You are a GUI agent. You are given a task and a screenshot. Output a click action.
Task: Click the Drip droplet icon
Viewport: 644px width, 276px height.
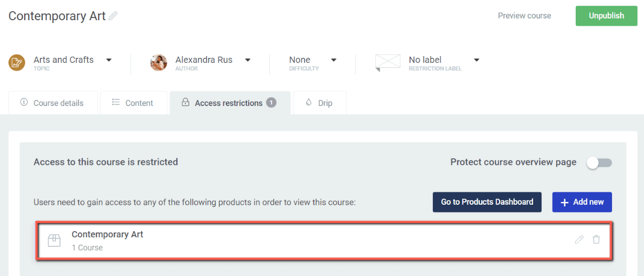pos(309,103)
